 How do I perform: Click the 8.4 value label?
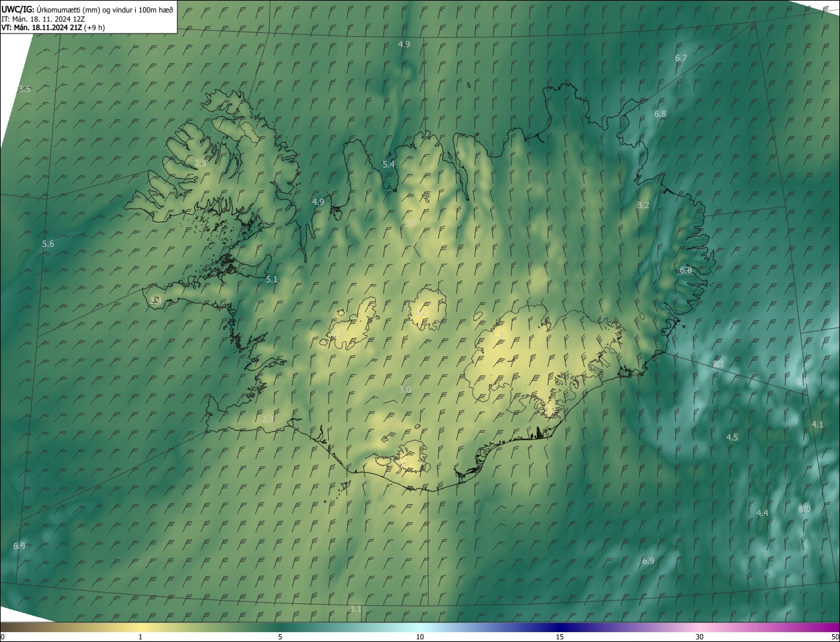tap(802, 381)
